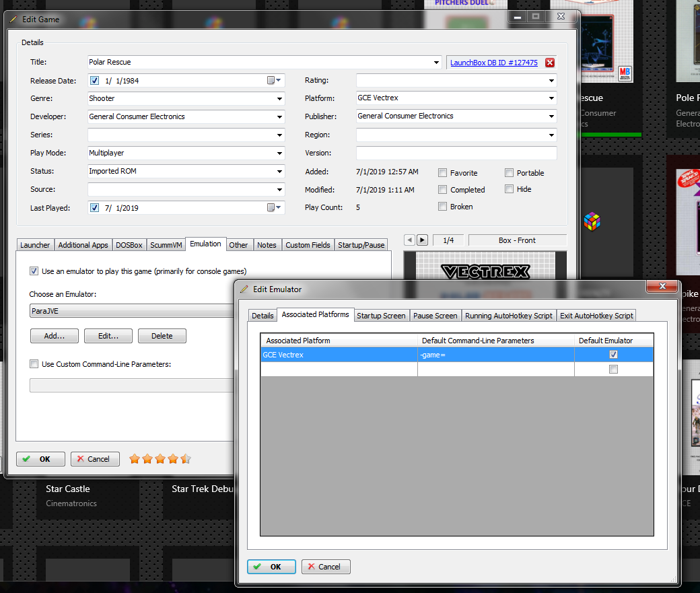The image size is (700, 593).
Task: Select Star Castle game in background
Action: coord(68,489)
